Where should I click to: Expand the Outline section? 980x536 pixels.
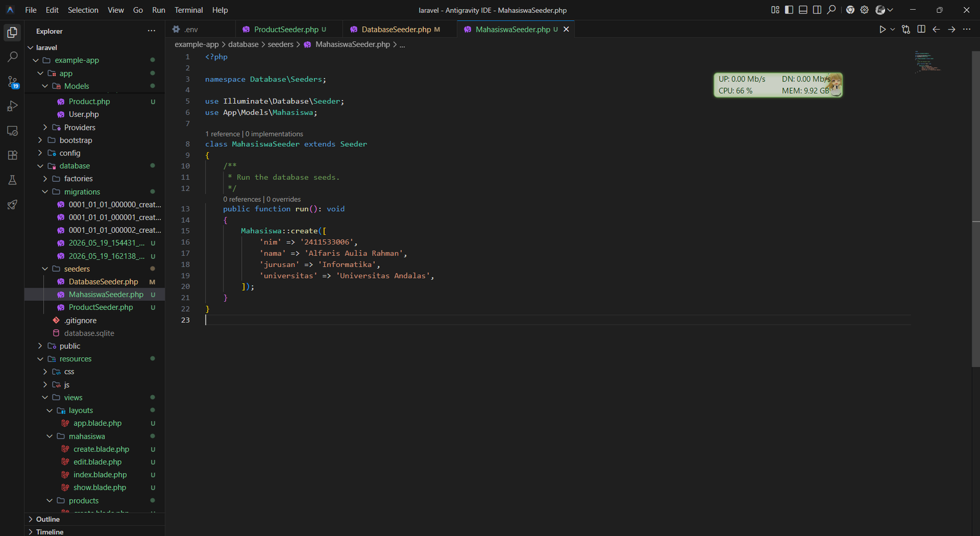(x=94, y=519)
